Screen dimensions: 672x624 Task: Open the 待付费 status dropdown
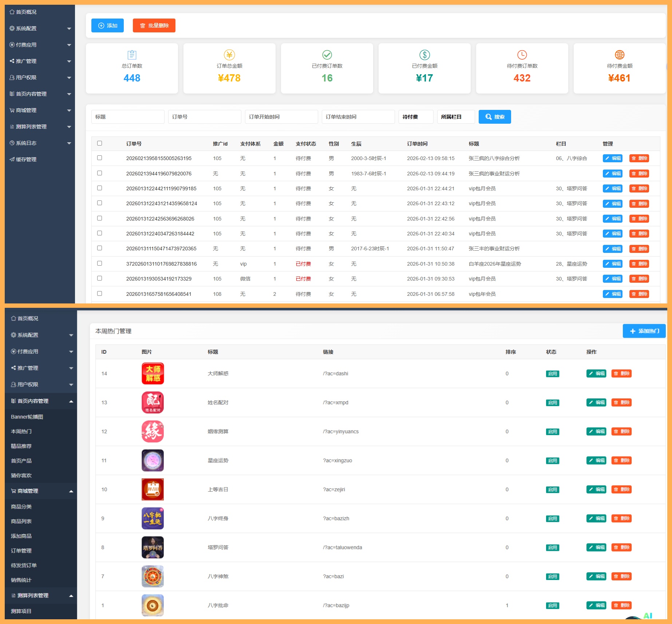click(416, 117)
